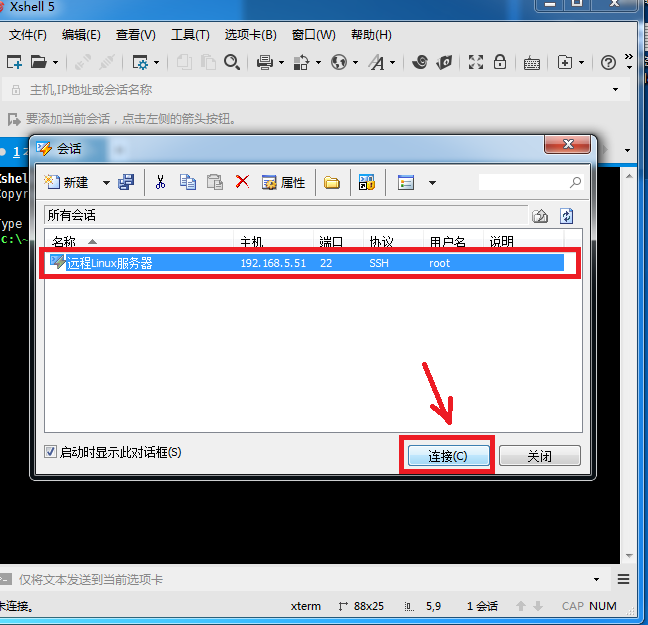This screenshot has width=648, height=625.
Task: Open the 工具(T) menu
Action: pos(190,35)
